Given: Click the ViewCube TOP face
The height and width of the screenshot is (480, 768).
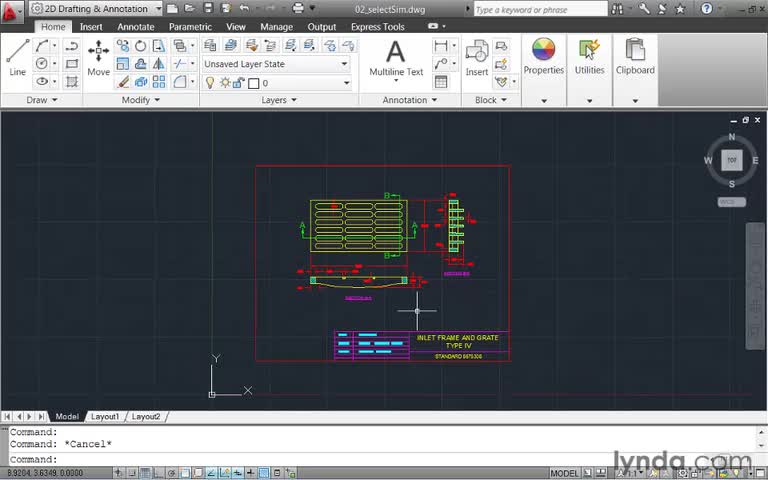Looking at the screenshot, I should point(732,160).
